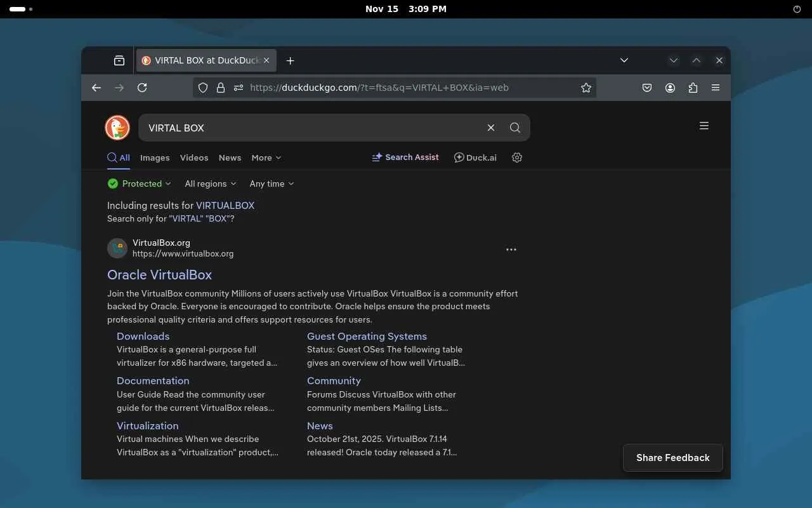Open site permissions icon in address bar
The image size is (812, 508).
coord(239,88)
